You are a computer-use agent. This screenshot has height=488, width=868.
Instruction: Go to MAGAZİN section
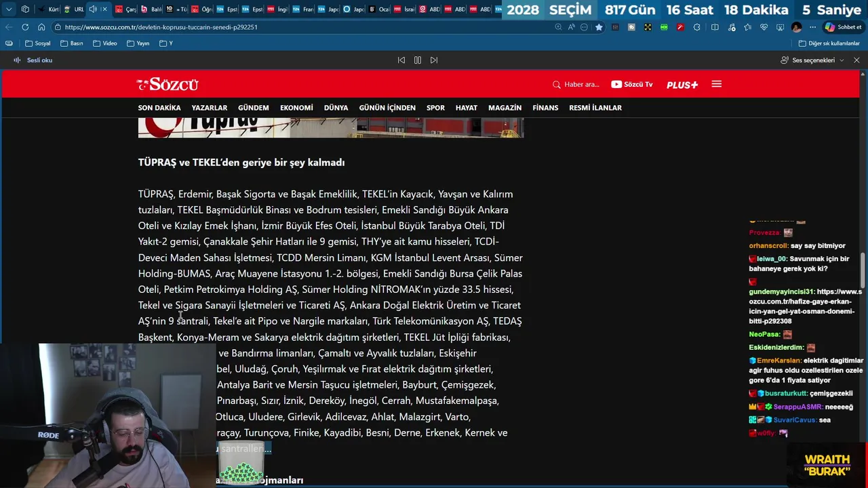tap(505, 108)
